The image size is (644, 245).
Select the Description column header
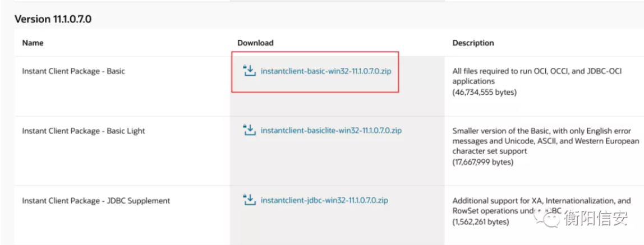click(473, 43)
